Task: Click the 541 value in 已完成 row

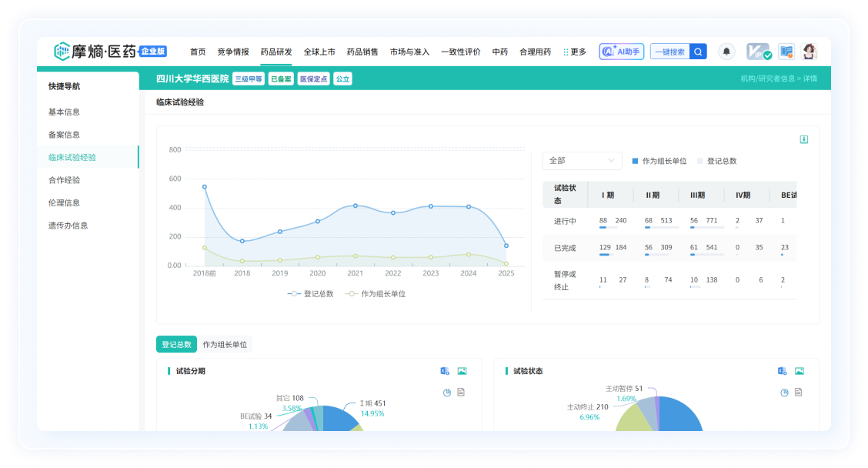Action: [x=711, y=248]
